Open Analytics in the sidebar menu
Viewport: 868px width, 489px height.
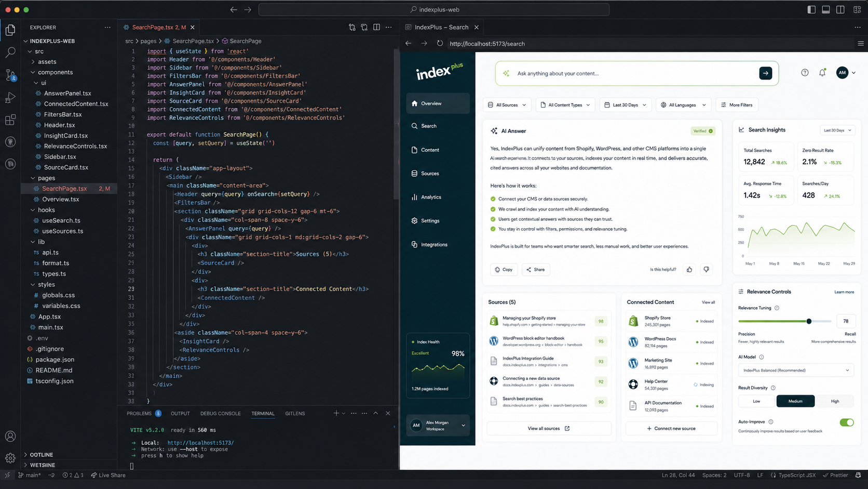[x=431, y=197]
